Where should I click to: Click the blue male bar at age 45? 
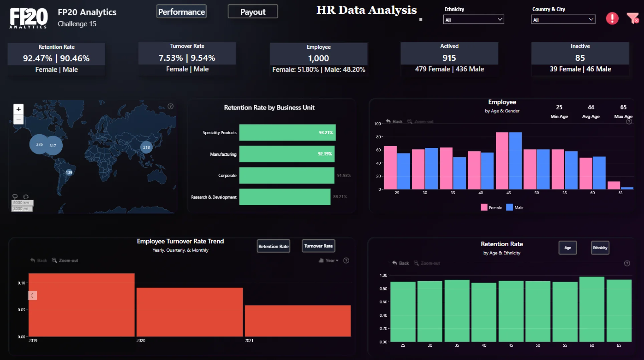(x=515, y=161)
